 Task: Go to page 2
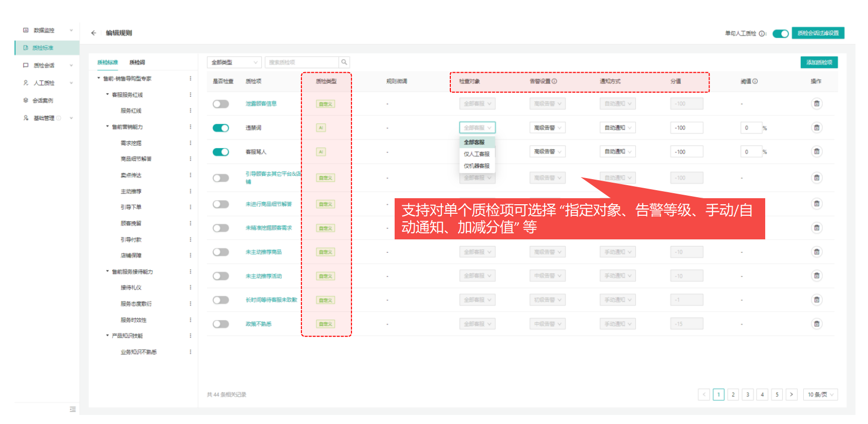point(733,394)
